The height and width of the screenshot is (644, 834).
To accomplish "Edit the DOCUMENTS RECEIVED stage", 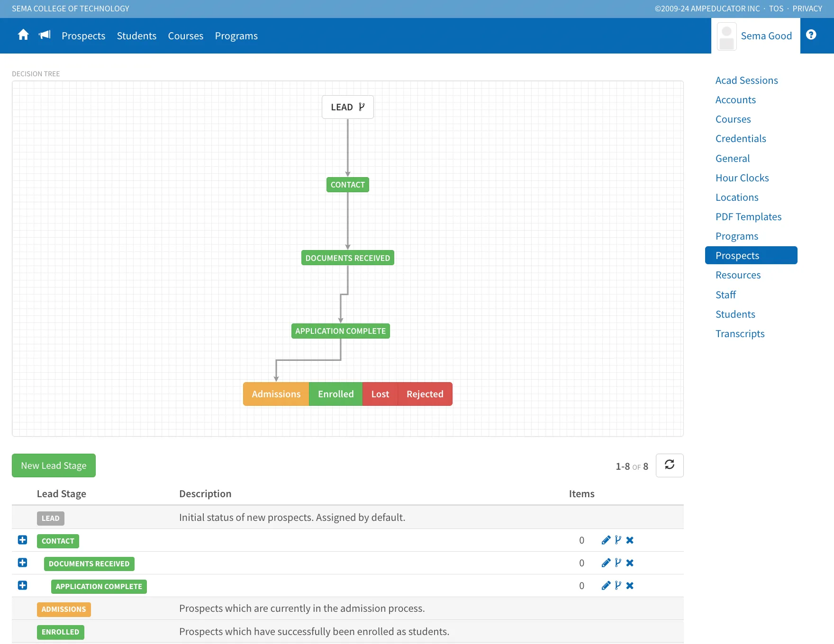I will 606,563.
